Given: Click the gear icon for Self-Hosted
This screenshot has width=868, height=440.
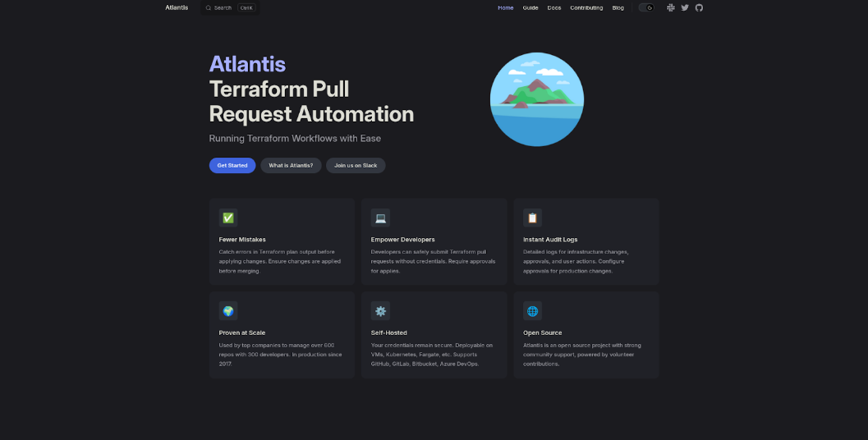Looking at the screenshot, I should tap(380, 311).
